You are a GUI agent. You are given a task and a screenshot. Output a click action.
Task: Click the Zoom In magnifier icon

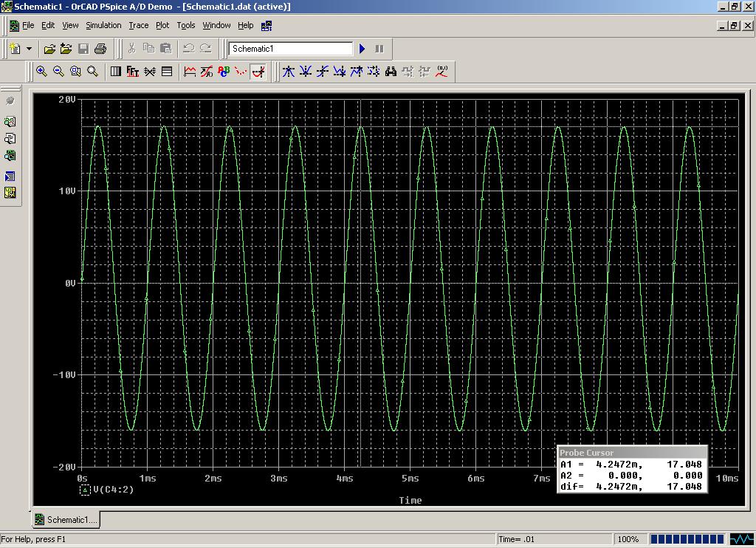coord(41,72)
